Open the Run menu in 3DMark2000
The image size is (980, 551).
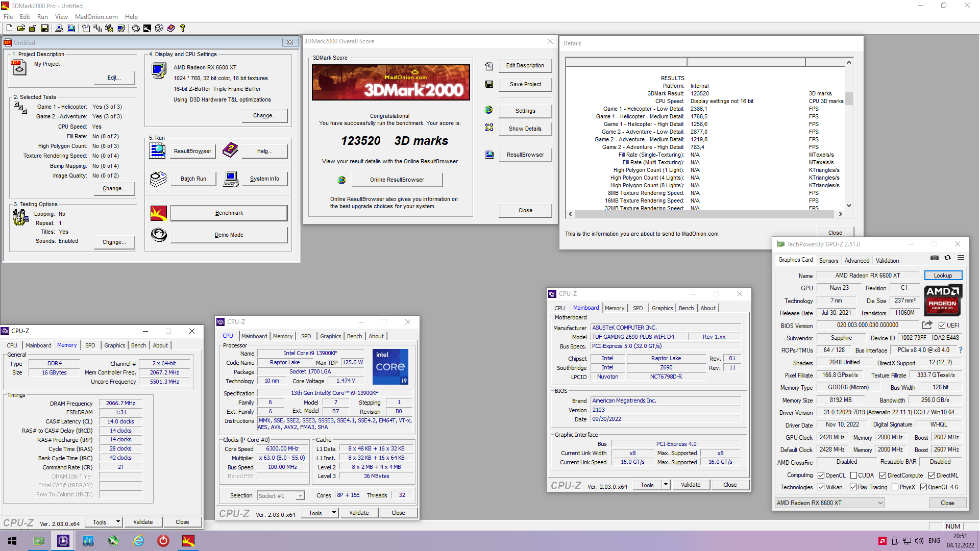(x=42, y=17)
